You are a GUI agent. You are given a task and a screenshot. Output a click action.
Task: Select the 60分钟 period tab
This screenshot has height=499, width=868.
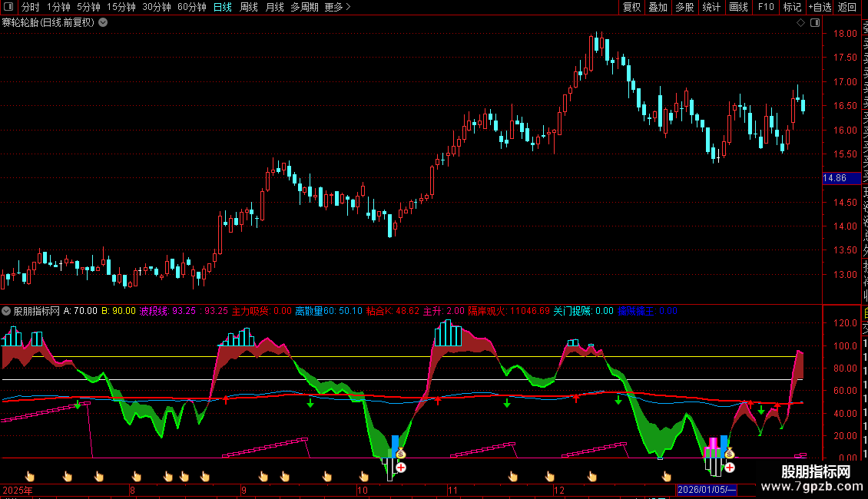click(191, 7)
